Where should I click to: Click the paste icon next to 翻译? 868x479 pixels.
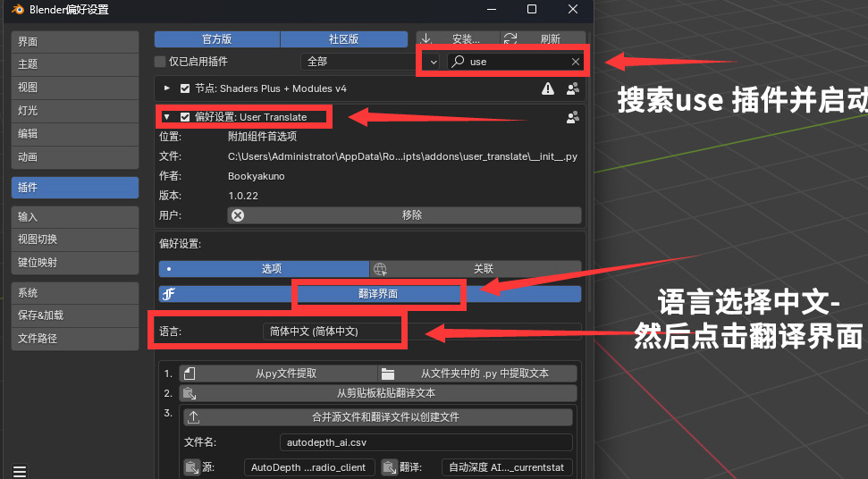(390, 466)
